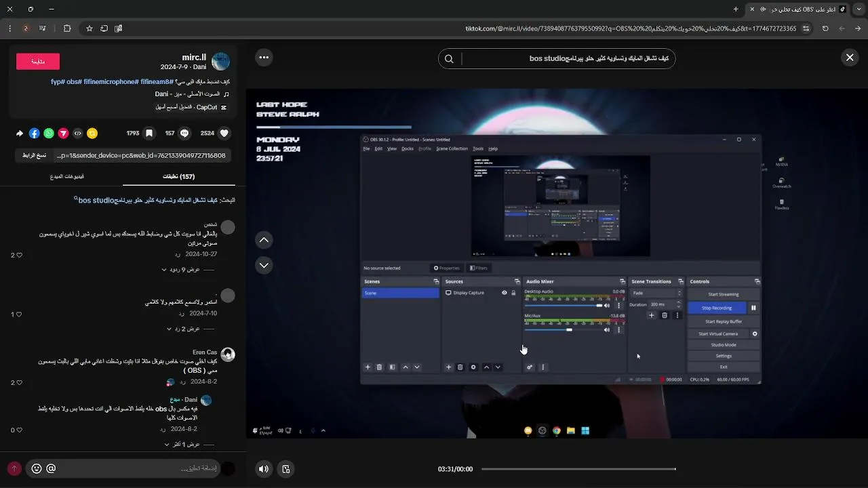Open the Docks menu in OBS

tap(408, 148)
